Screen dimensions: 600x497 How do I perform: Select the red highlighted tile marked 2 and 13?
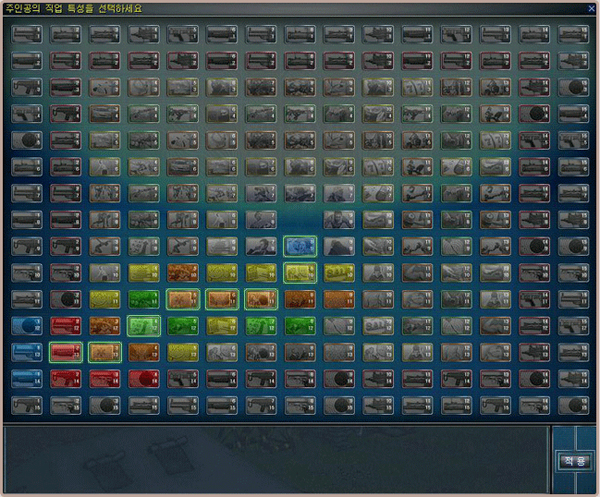[x=66, y=352]
